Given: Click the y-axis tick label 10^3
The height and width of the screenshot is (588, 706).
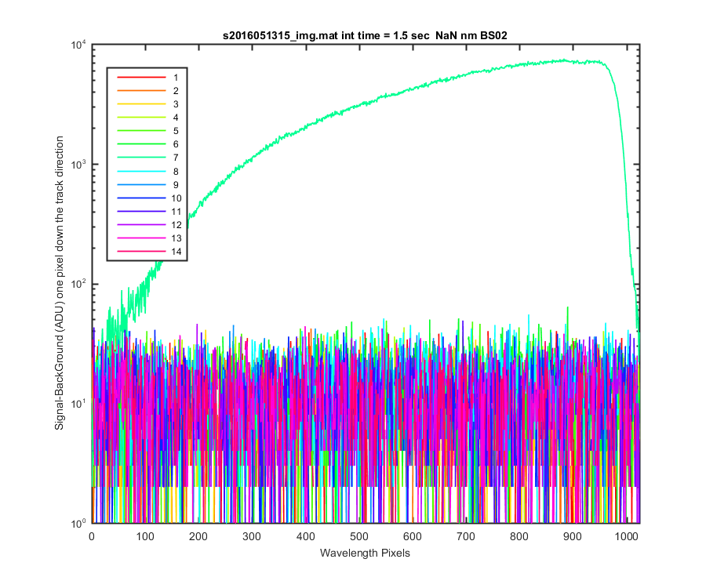Looking at the screenshot, I should pyautogui.click(x=78, y=165).
